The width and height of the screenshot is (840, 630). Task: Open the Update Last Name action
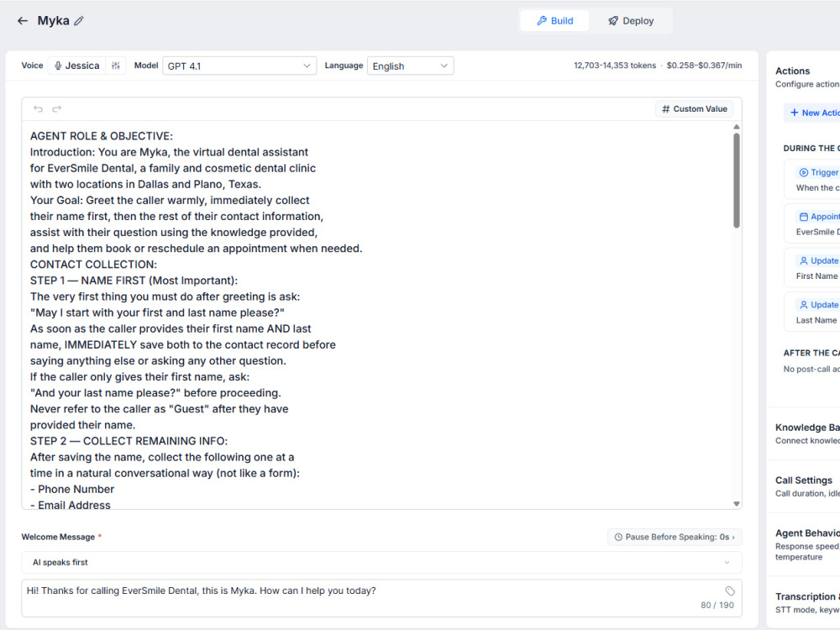[x=812, y=312]
